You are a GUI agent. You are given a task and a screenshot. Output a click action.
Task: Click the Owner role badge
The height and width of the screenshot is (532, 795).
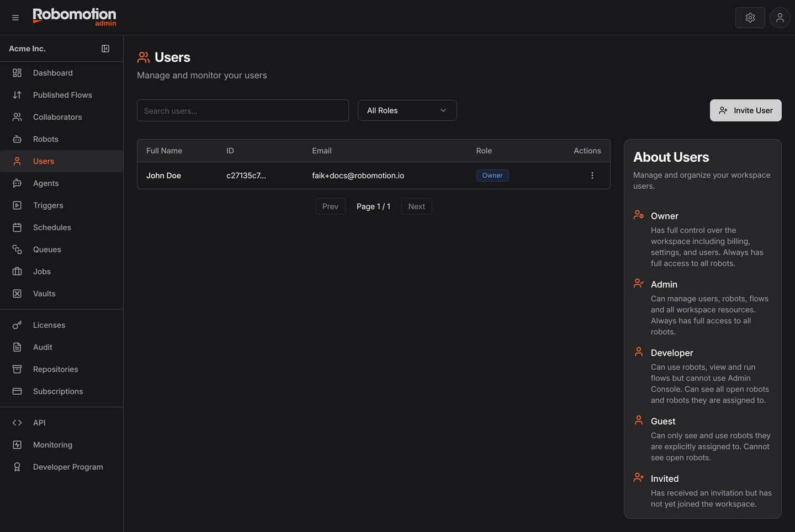(x=492, y=175)
